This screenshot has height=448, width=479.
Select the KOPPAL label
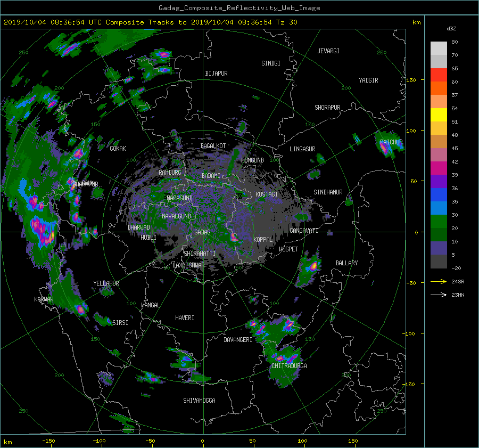(x=263, y=239)
